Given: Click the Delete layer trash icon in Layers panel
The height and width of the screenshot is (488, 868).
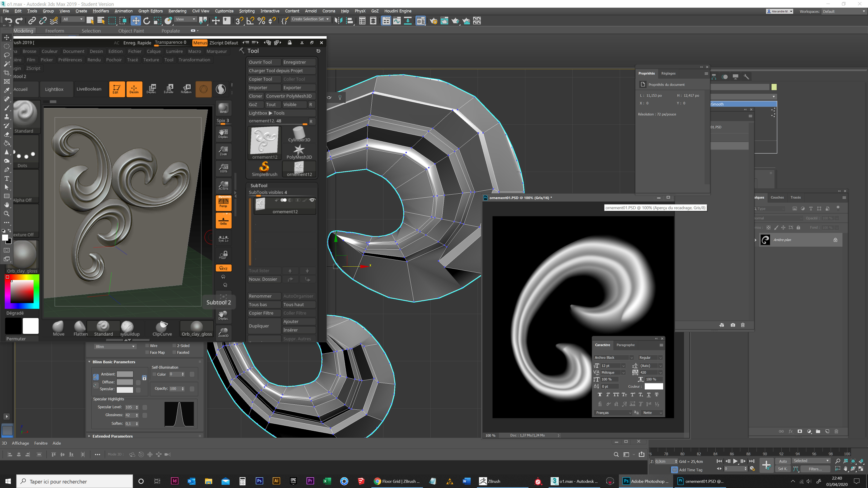Looking at the screenshot, I should (836, 432).
